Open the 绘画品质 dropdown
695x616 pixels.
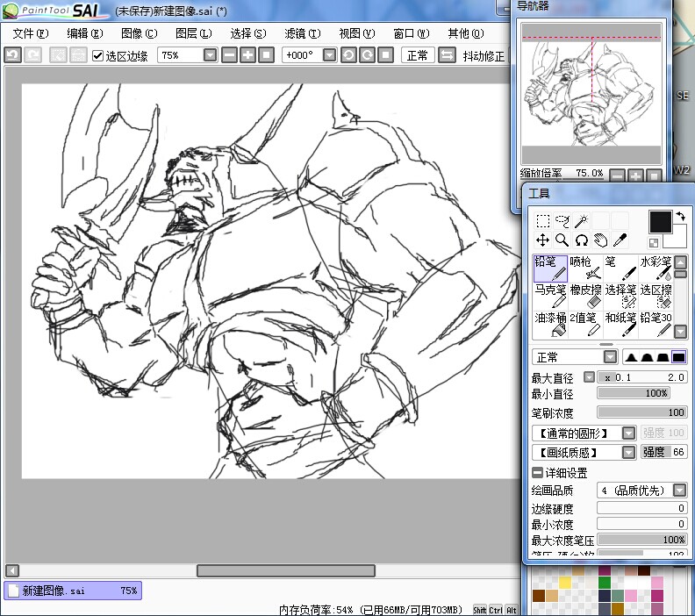coord(680,491)
